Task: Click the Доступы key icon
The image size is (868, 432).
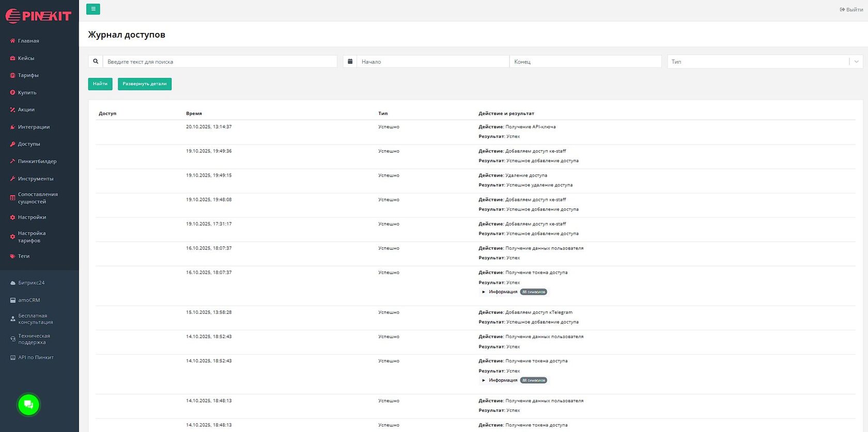Action: pos(13,144)
